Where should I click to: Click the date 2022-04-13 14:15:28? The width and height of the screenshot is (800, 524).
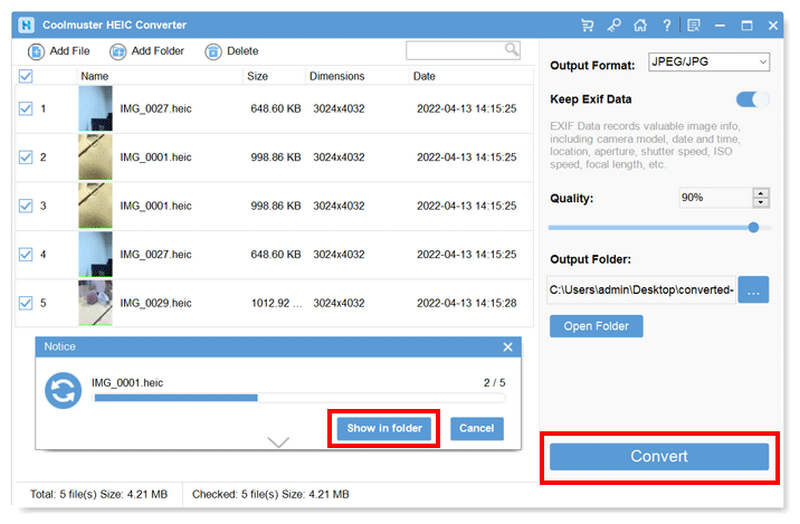(466, 303)
